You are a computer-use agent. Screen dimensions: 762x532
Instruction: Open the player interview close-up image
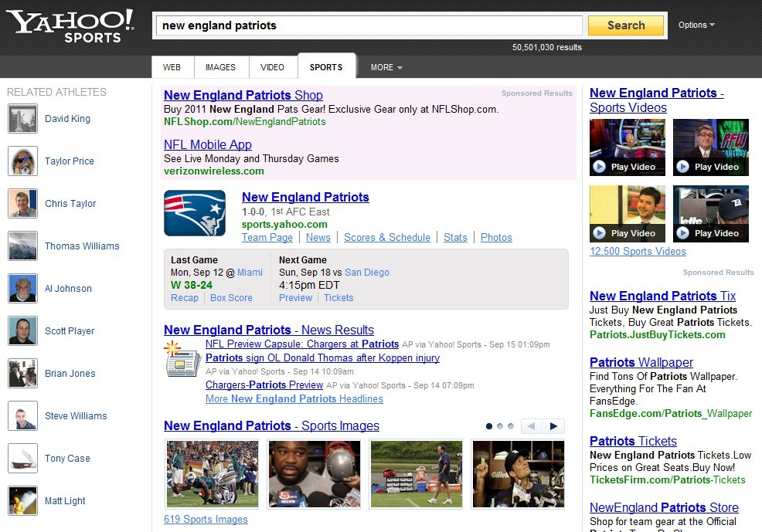tap(315, 474)
